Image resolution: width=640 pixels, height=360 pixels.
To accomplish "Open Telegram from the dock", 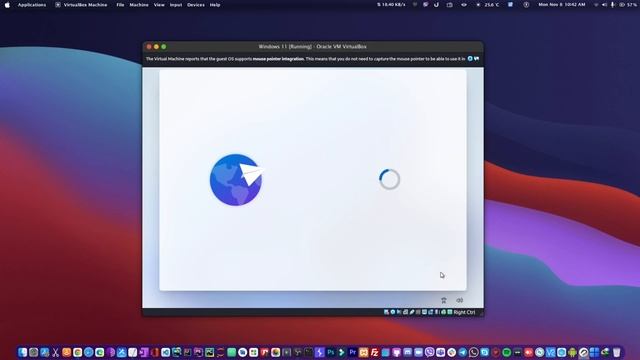I will 463,352.
